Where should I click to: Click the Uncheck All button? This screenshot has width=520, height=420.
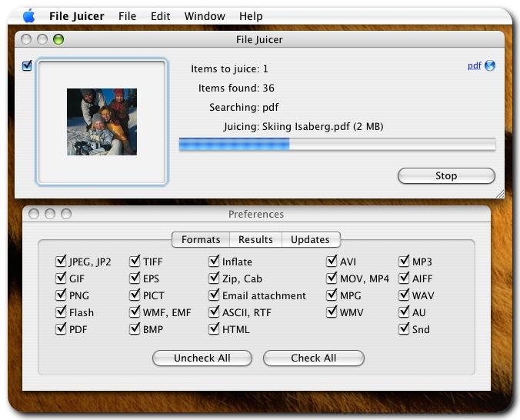tap(202, 358)
